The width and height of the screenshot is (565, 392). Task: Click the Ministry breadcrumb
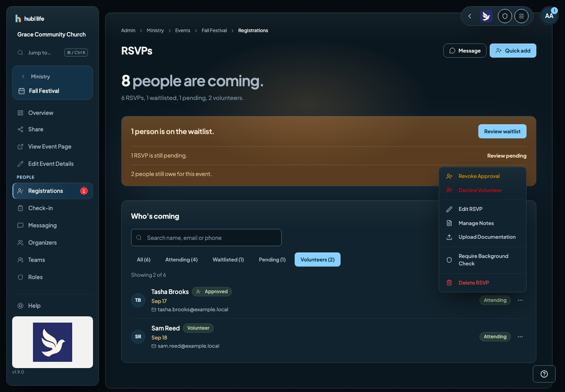pyautogui.click(x=155, y=31)
